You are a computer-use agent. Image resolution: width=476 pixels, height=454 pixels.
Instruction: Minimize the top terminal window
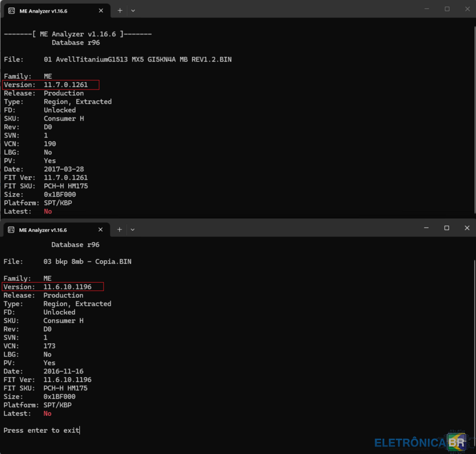point(426,9)
